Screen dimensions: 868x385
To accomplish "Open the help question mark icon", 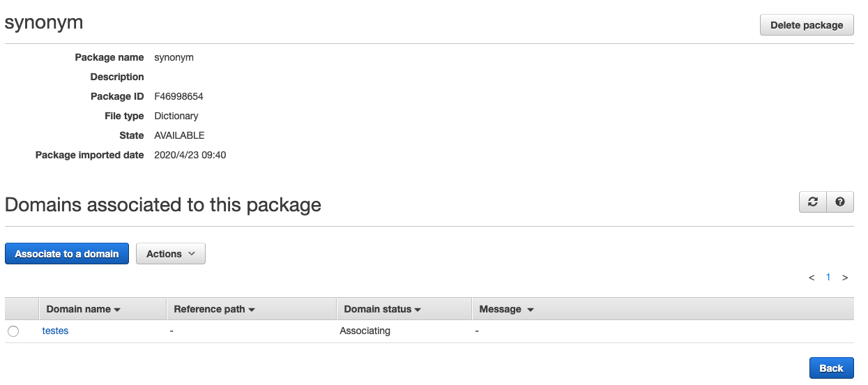I will click(840, 202).
